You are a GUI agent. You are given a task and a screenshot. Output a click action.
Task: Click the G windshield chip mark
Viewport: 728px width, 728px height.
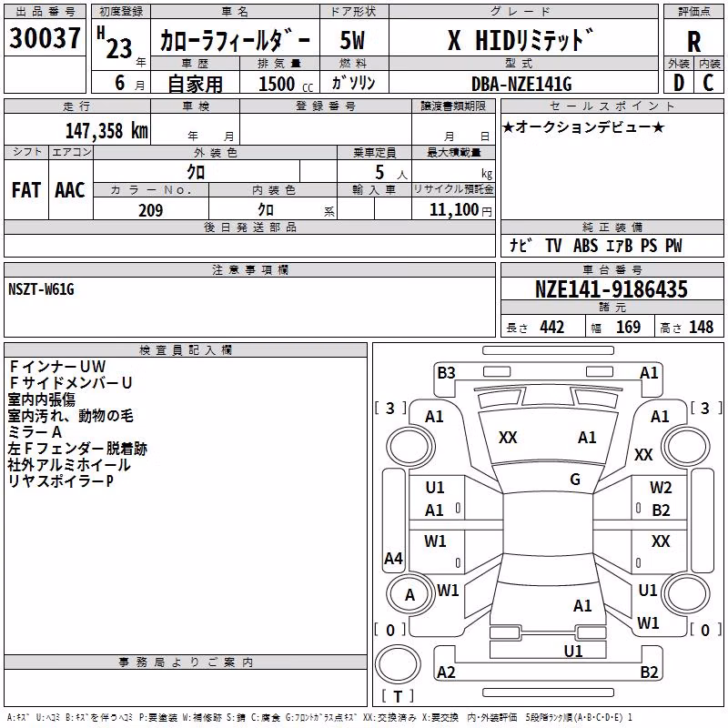coord(575,480)
